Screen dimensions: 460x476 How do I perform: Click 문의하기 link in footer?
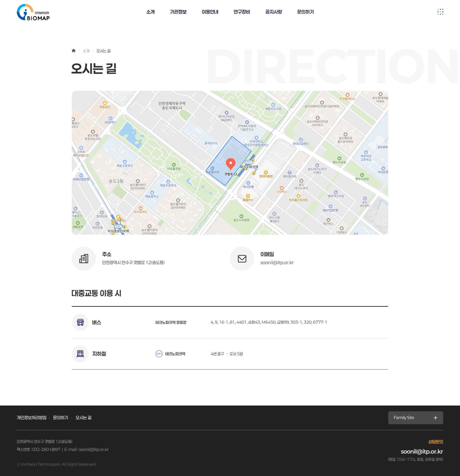tap(60, 418)
